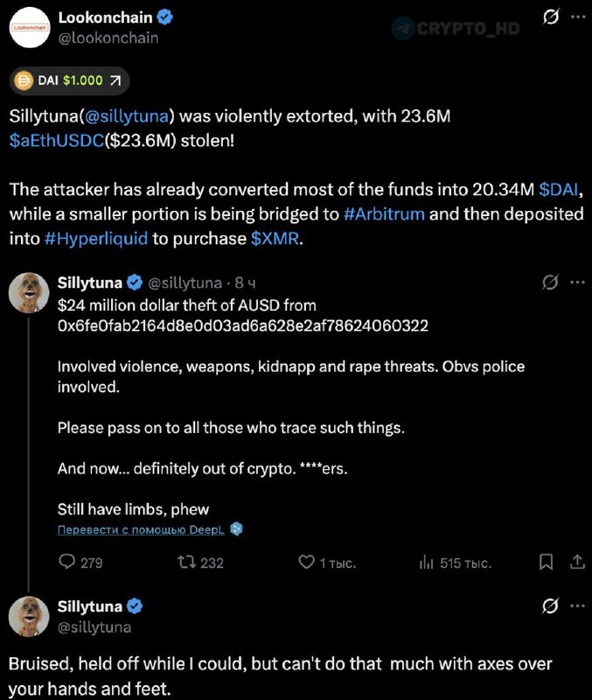Share the Sillytuna post
The image size is (592, 700).
576,562
